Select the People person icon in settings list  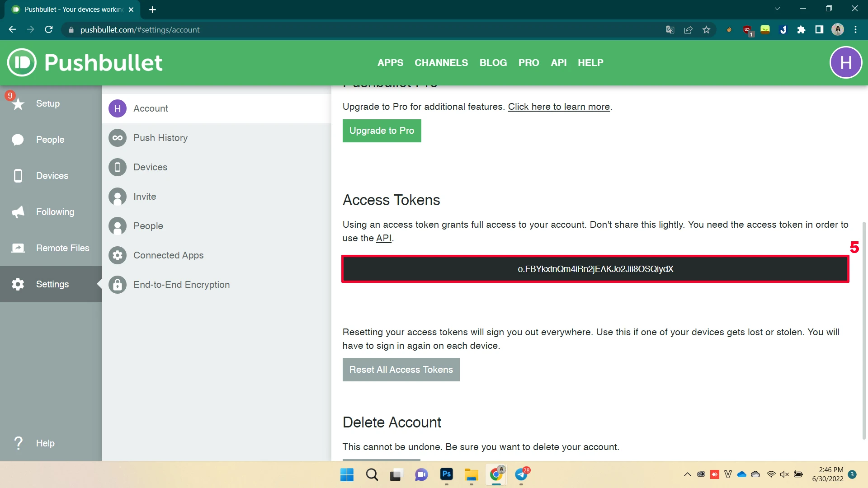(x=118, y=226)
